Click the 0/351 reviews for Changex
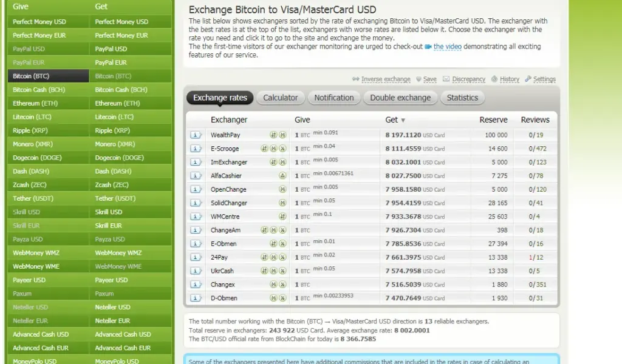Viewport: 622px width, 364px height. coord(538,285)
